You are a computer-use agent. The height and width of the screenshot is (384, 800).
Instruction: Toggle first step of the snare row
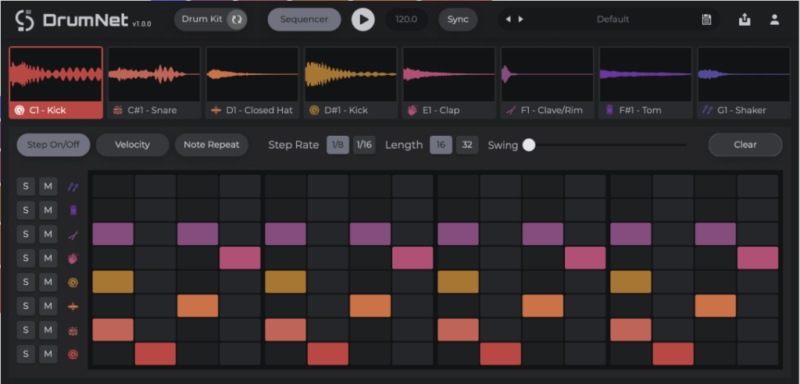coord(113,330)
